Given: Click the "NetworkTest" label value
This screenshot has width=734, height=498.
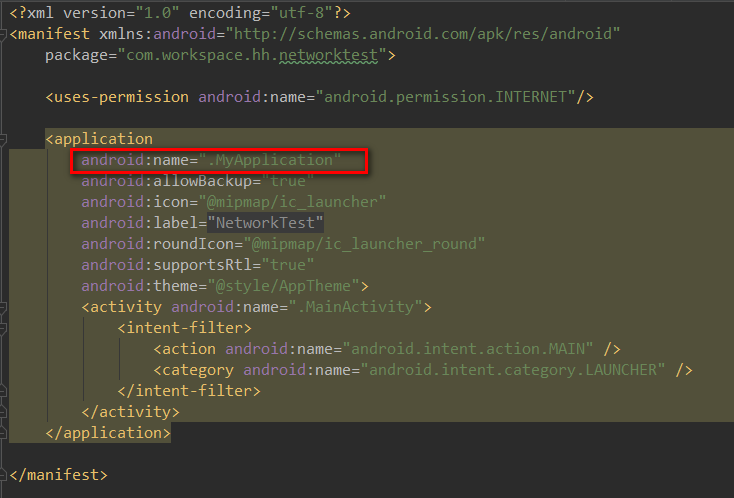Looking at the screenshot, I should (265, 223).
